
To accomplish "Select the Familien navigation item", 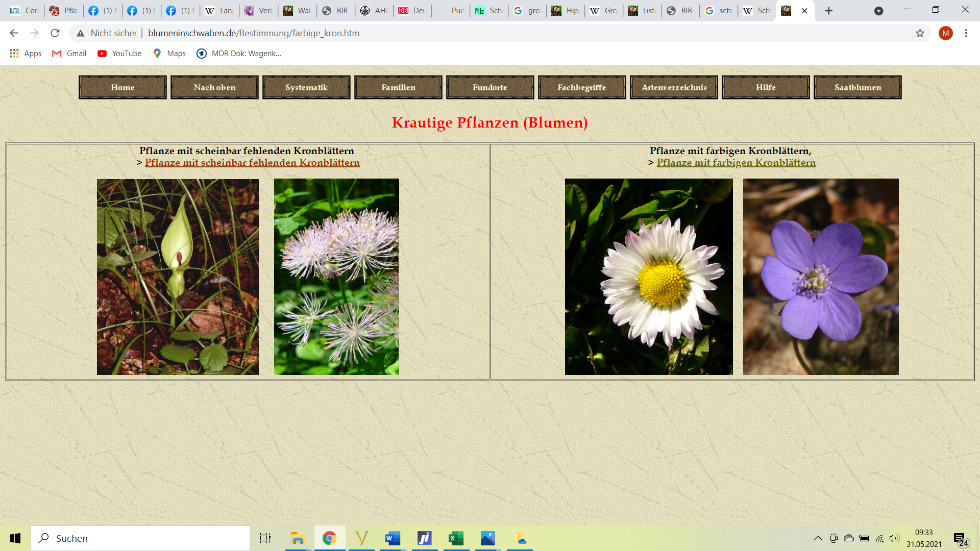I will [398, 87].
